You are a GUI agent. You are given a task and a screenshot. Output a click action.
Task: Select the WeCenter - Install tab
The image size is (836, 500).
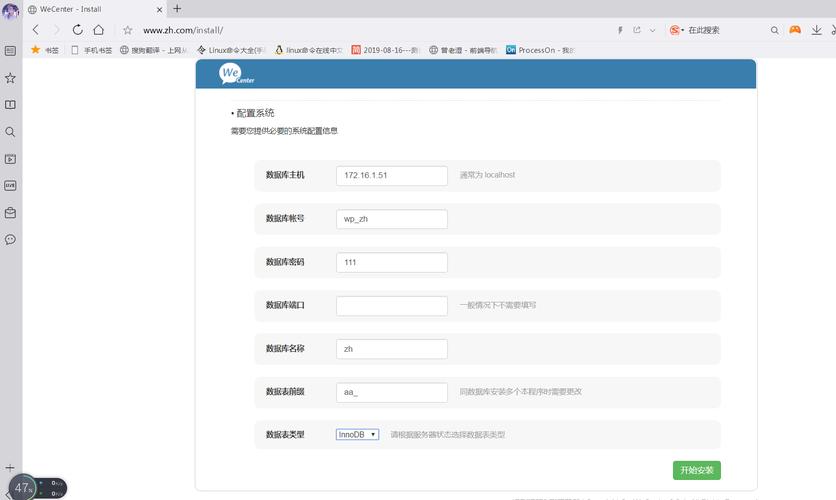95,9
